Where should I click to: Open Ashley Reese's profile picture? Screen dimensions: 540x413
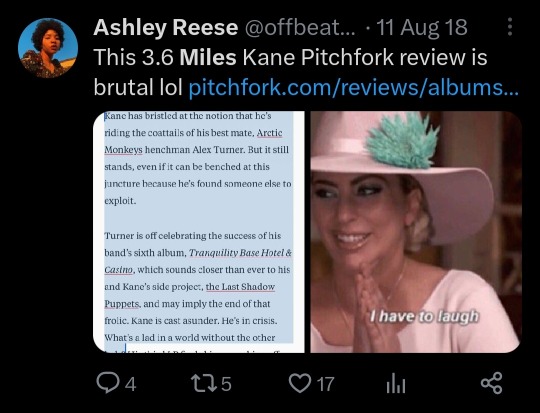[x=48, y=48]
